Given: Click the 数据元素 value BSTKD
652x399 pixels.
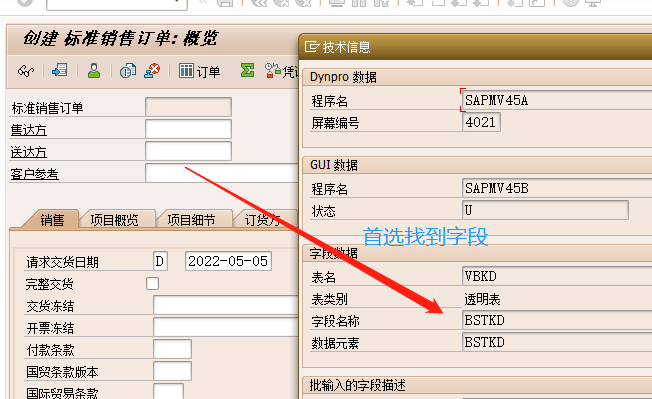Looking at the screenshot, I should [x=557, y=342].
